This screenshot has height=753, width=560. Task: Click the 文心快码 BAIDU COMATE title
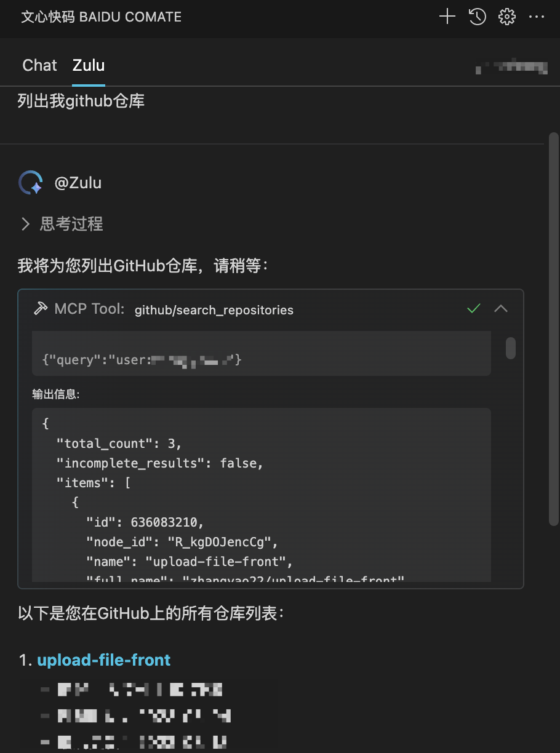coord(102,17)
